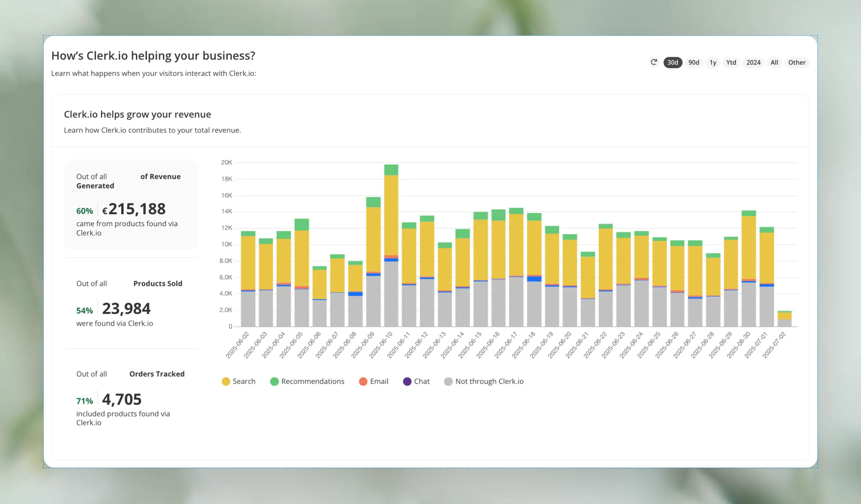Choose the Ytd period filter
Screen dimensions: 861x504
click(731, 62)
